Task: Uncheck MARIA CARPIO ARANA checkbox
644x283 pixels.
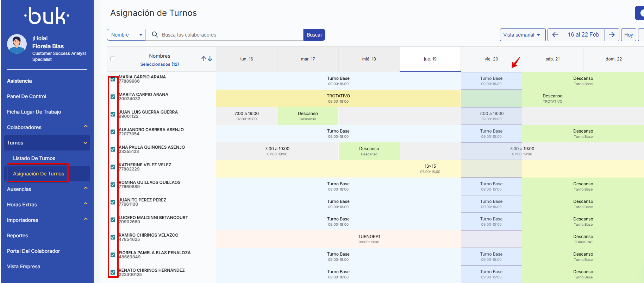Action: [x=113, y=79]
